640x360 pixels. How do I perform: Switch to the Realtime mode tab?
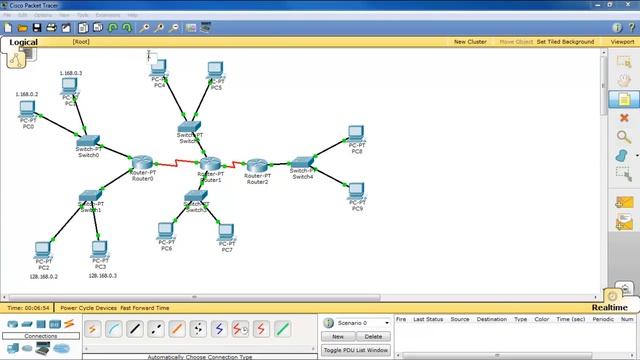pyautogui.click(x=609, y=307)
